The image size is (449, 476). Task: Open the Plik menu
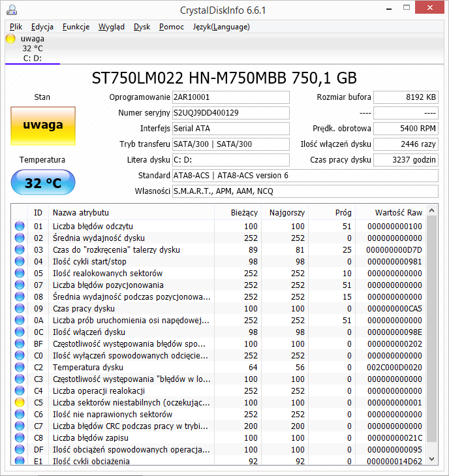pyautogui.click(x=16, y=27)
